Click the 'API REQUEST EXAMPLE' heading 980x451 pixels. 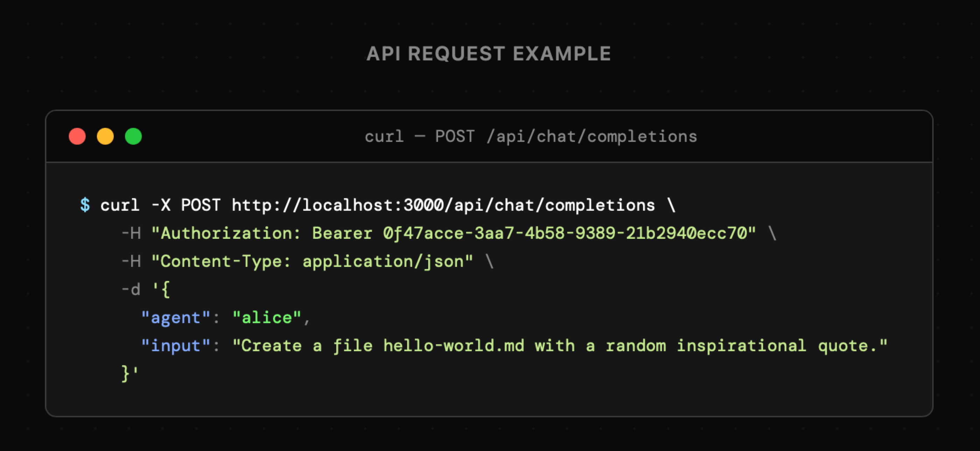[x=489, y=54]
